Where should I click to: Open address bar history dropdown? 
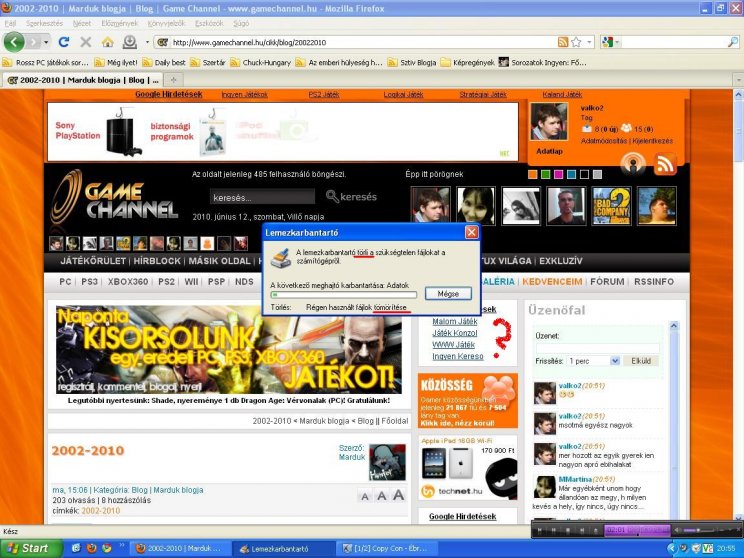[x=589, y=42]
